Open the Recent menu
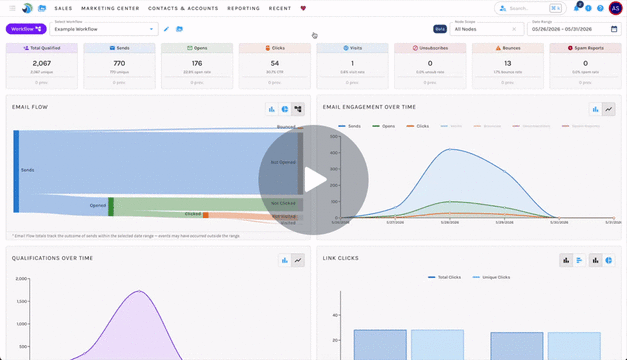This screenshot has height=360, width=627. tap(280, 8)
